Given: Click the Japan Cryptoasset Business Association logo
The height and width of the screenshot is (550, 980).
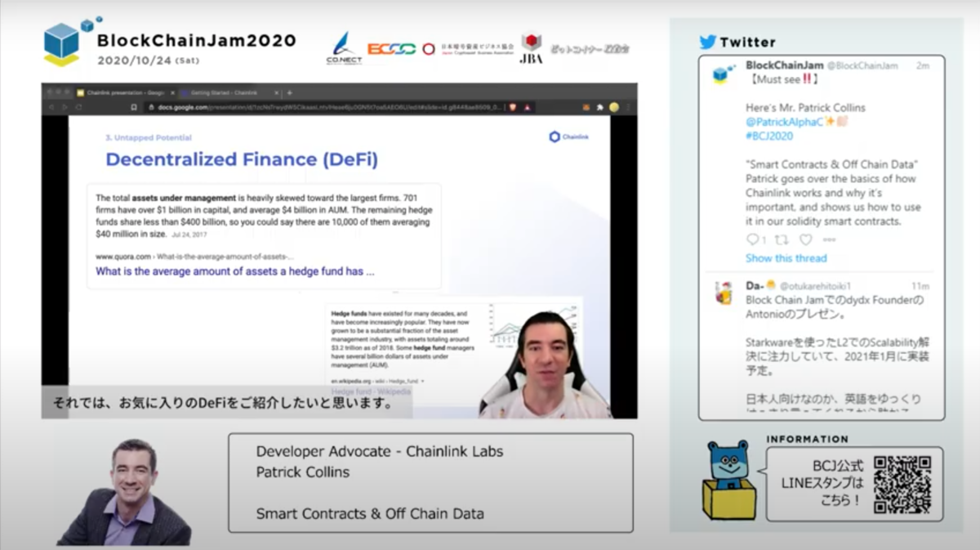Looking at the screenshot, I should [x=468, y=49].
